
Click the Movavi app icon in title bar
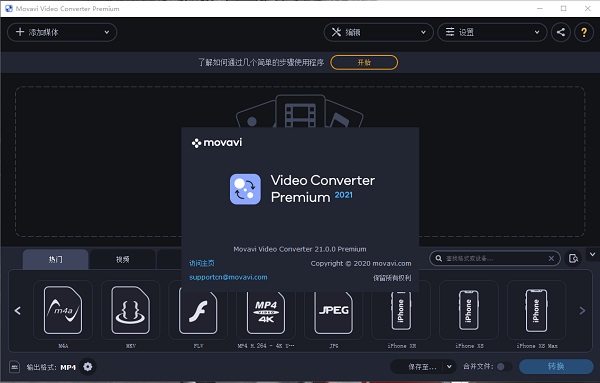click(8, 8)
